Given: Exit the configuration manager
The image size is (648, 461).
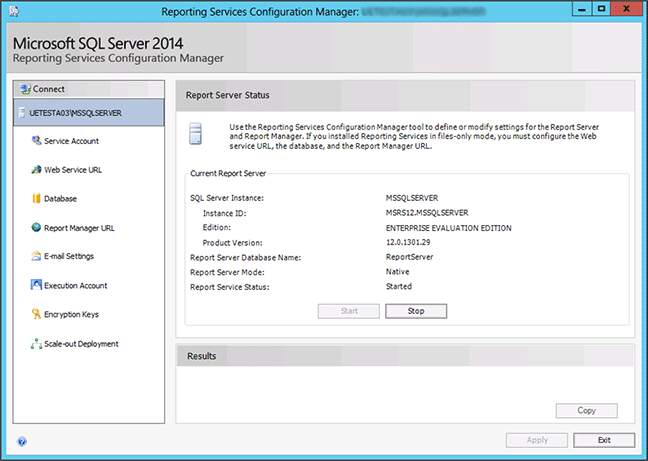Looking at the screenshot, I should coord(604,440).
